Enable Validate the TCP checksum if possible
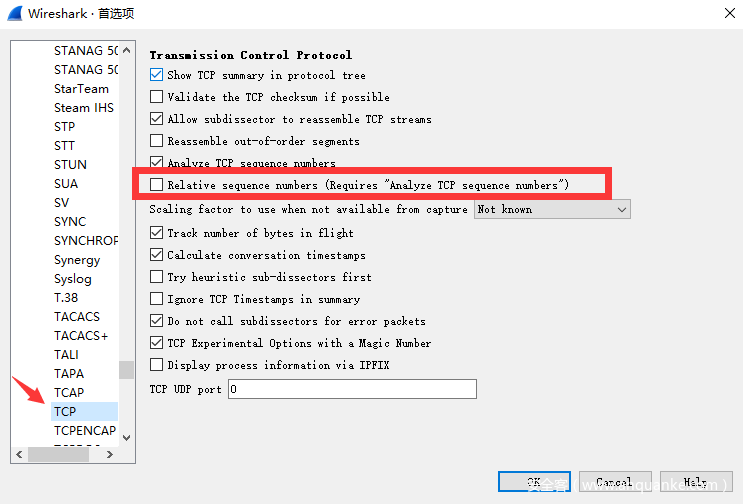Image resolution: width=743 pixels, height=504 pixels. 156,97
